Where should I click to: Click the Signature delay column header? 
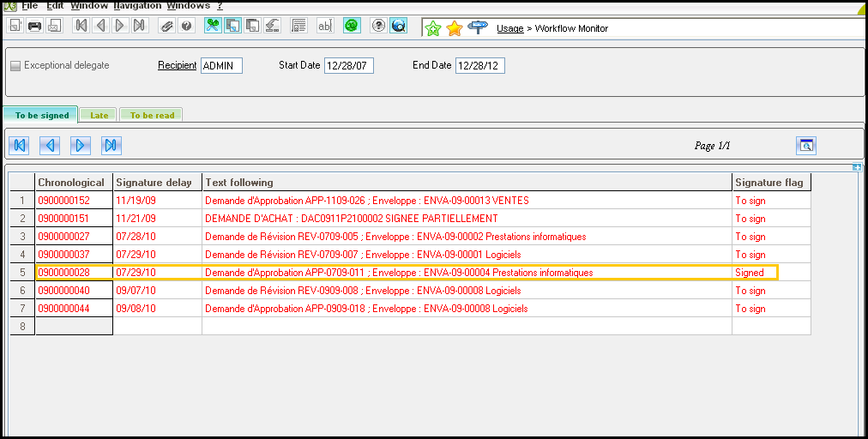pos(158,182)
